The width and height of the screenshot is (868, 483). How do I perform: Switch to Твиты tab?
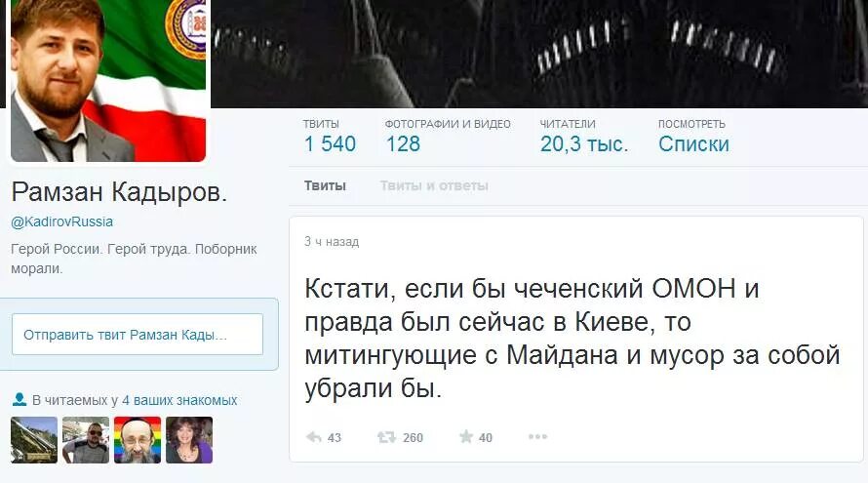[x=325, y=185]
